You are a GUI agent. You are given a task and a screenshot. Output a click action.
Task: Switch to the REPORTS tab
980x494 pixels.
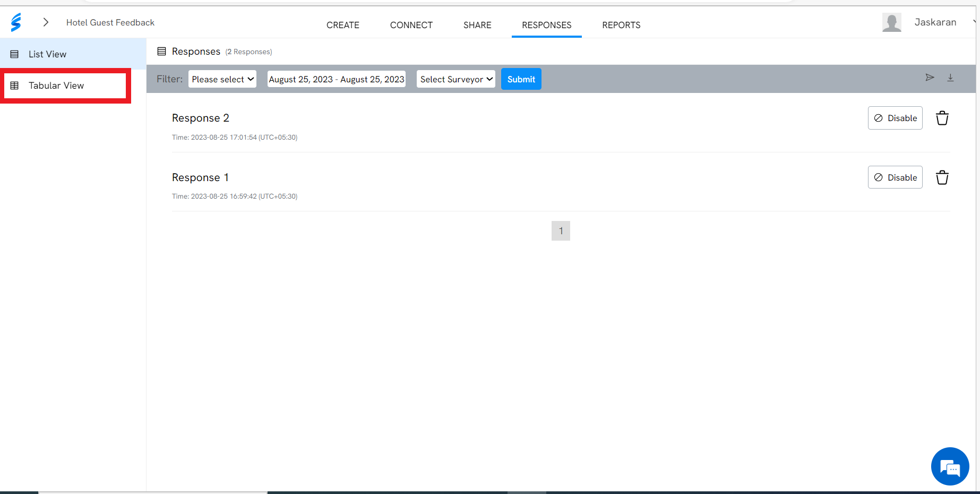click(621, 25)
